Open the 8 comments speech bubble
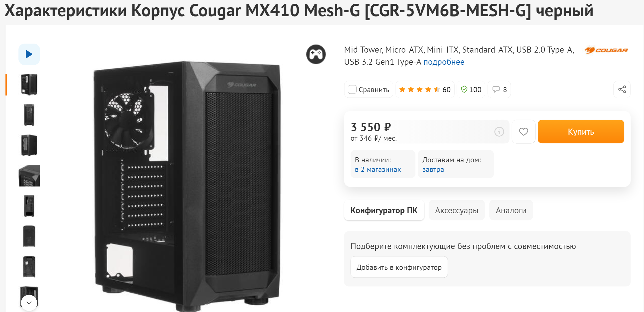Viewport: 644px width, 312px height. point(499,90)
